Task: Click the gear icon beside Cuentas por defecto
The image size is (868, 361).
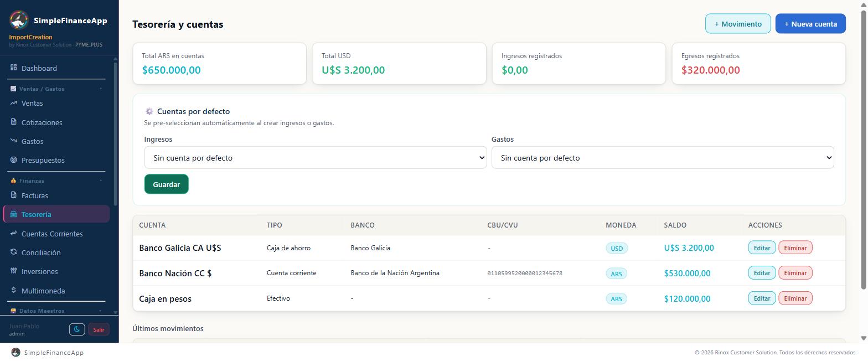Action: (149, 111)
